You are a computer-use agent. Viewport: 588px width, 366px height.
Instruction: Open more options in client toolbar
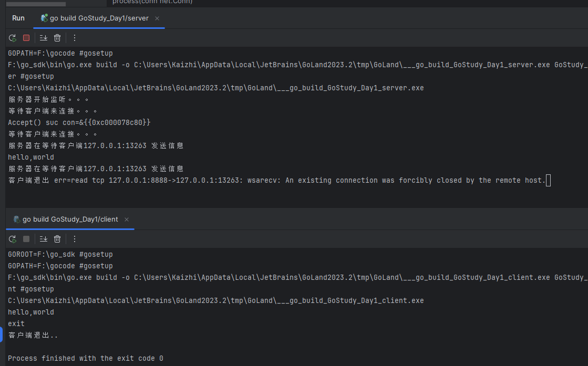[74, 239]
